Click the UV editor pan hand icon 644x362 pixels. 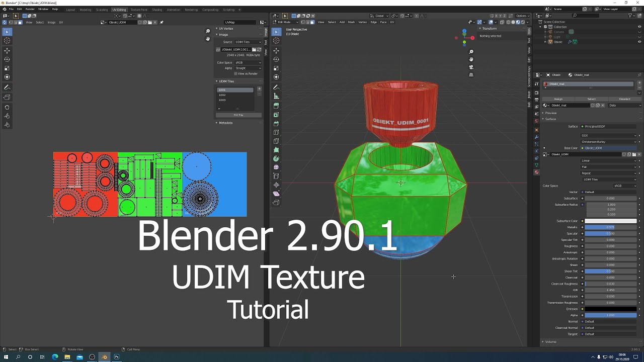[x=208, y=39]
